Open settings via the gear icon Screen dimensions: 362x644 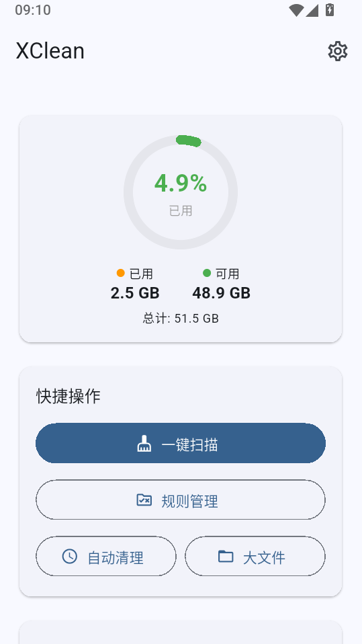point(337,51)
